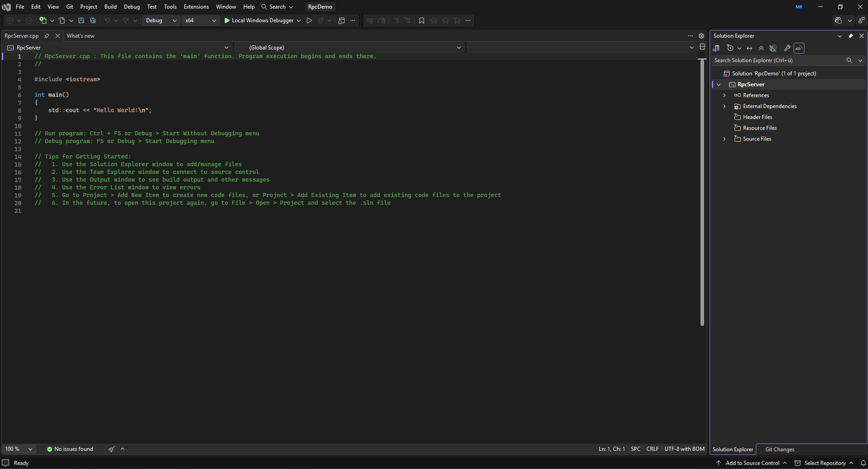Click the split editor window icon
The height and width of the screenshot is (469, 868).
click(x=702, y=47)
